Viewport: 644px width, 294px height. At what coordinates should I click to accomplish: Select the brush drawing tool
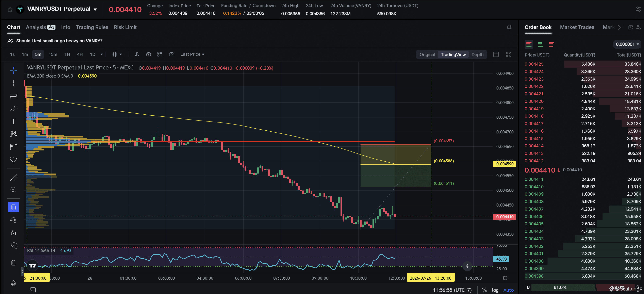[14, 109]
